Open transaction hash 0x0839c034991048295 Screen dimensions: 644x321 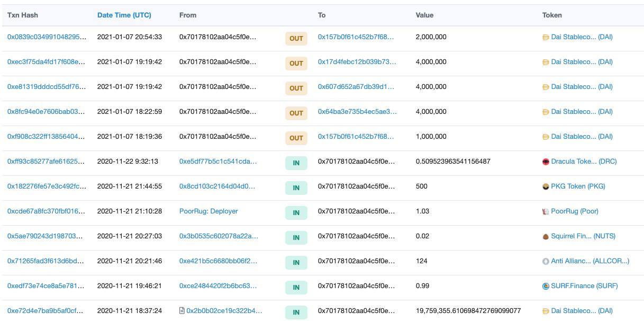pyautogui.click(x=47, y=37)
